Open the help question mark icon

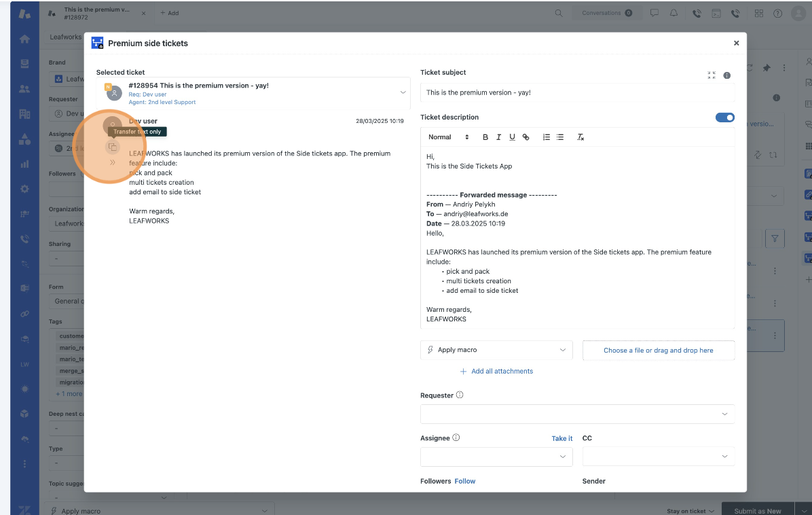coord(778,14)
